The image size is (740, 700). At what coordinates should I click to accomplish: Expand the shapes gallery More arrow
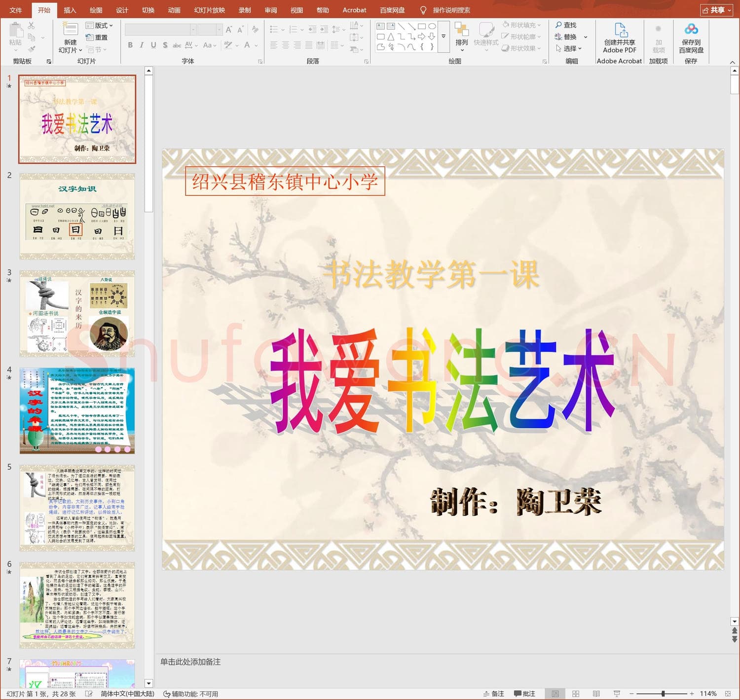point(444,37)
